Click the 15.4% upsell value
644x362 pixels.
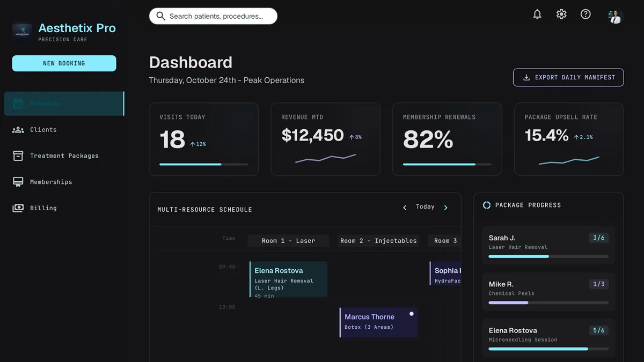click(546, 135)
